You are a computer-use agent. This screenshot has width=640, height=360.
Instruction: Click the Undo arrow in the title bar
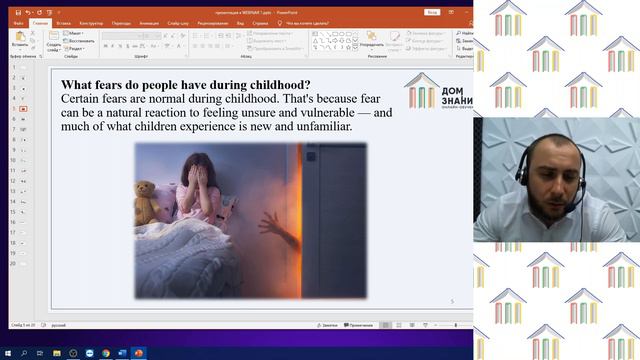(28, 13)
